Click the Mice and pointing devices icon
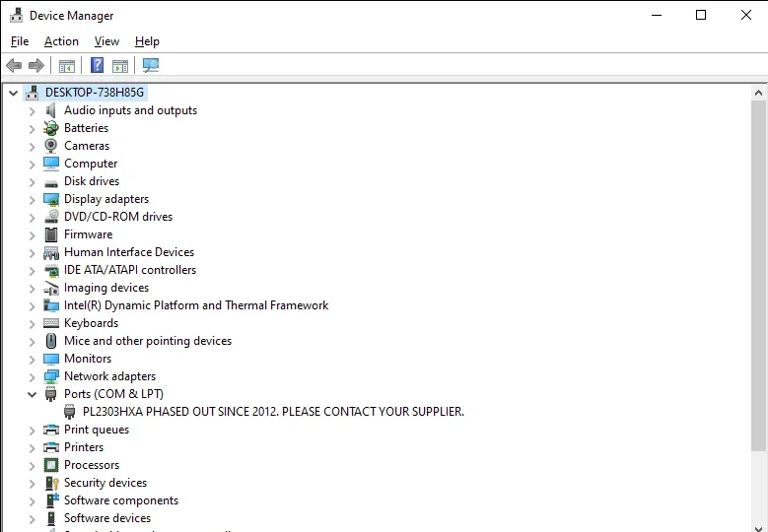 tap(51, 341)
